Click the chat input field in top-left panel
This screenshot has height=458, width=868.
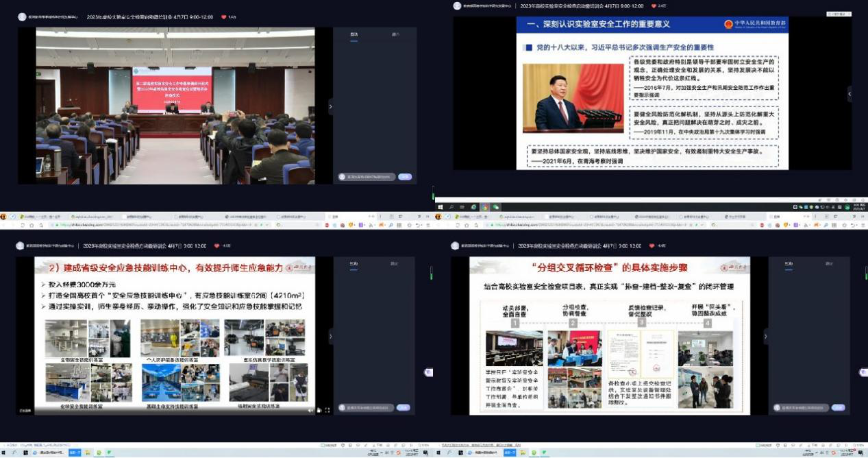click(367, 177)
